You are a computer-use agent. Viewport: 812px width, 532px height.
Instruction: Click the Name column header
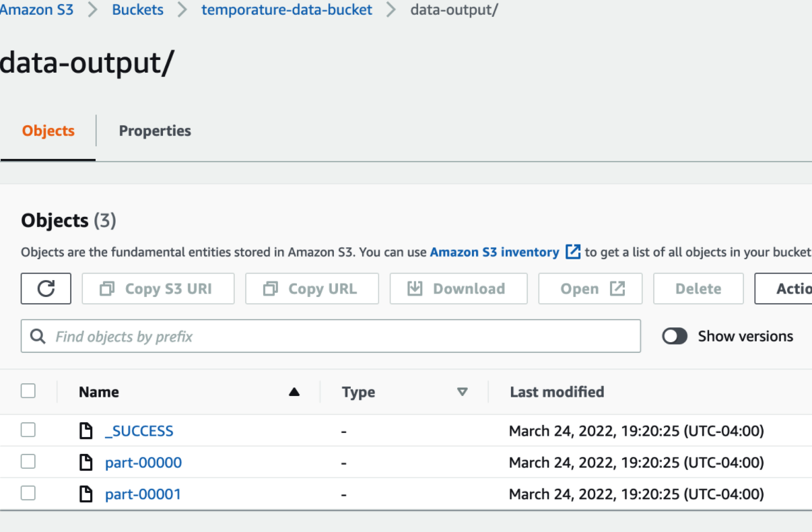tap(98, 392)
